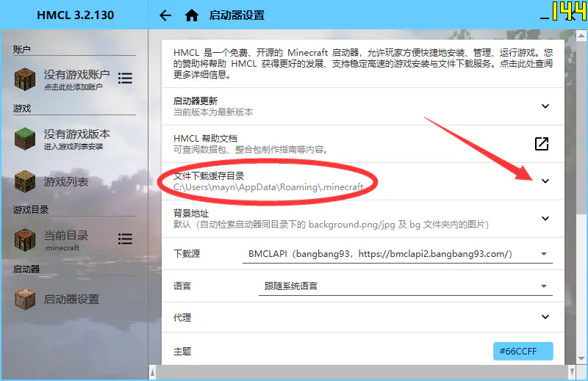Image resolution: width=588 pixels, height=381 pixels.
Task: Minimize the HMCL launcher window
Action: tap(545, 18)
